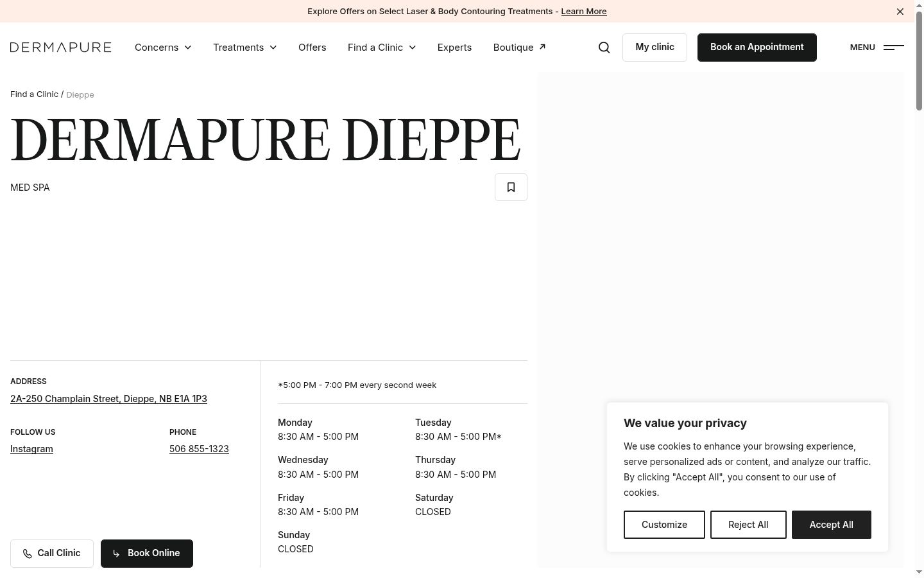Click Book an Appointment button

(757, 48)
